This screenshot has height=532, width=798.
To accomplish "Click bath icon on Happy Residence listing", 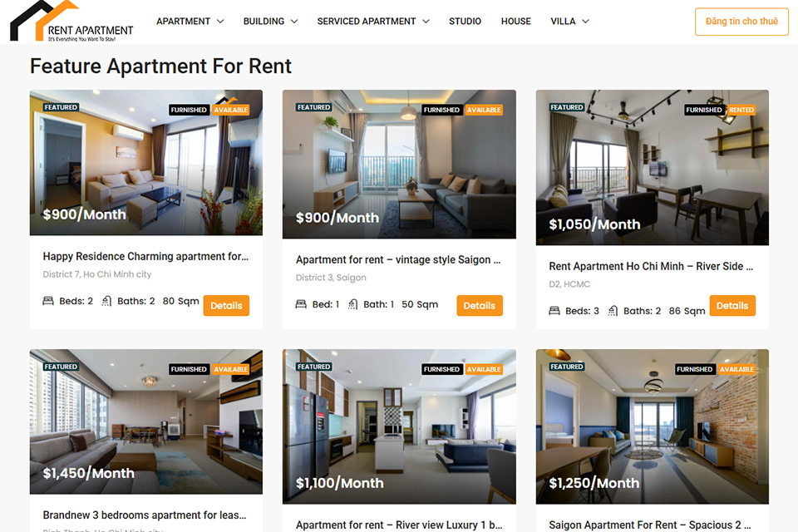I will pos(106,301).
